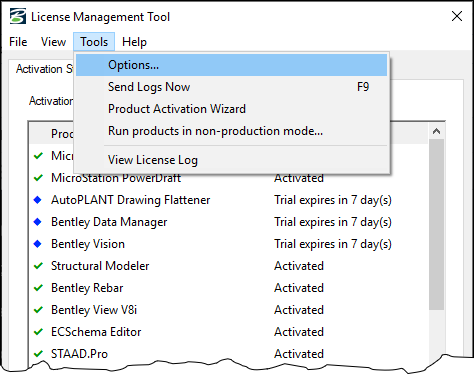Select the Bentley Vision row
The width and height of the screenshot is (474, 375).
[229, 244]
